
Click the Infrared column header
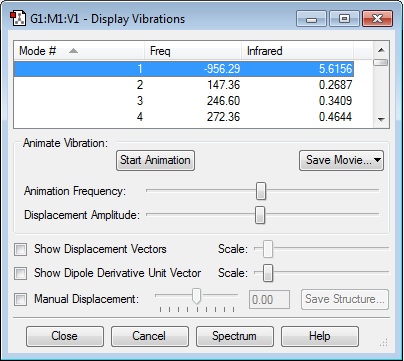coord(297,51)
